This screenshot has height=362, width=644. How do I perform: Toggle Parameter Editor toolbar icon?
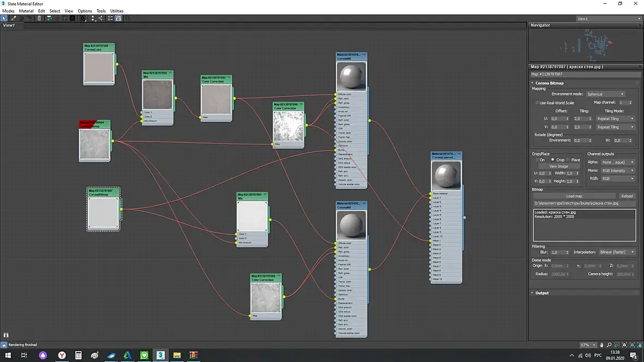tap(118, 18)
